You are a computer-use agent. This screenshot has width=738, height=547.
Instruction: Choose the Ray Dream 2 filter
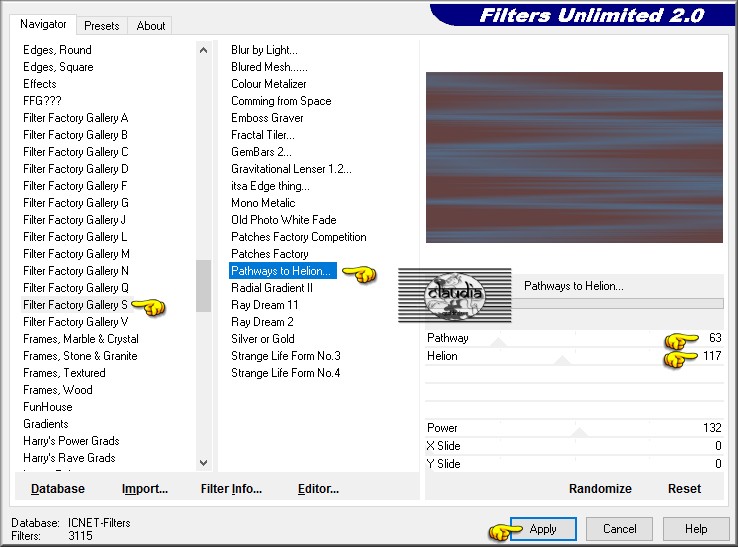point(262,322)
